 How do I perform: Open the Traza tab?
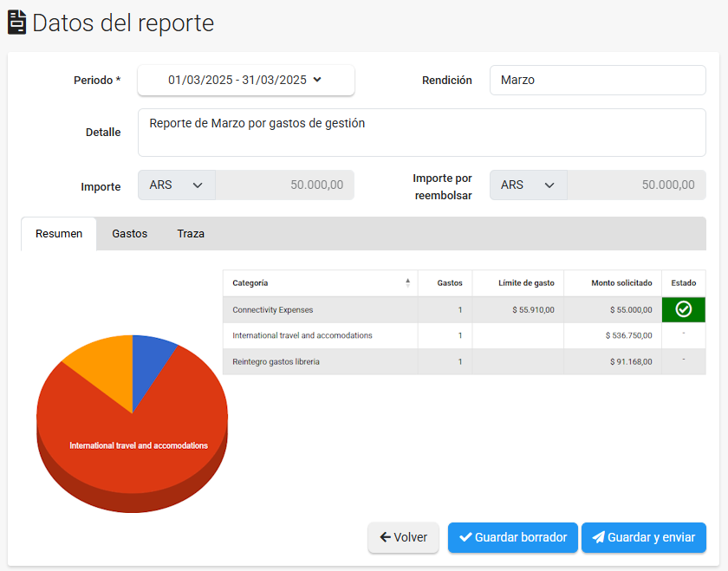(x=191, y=234)
